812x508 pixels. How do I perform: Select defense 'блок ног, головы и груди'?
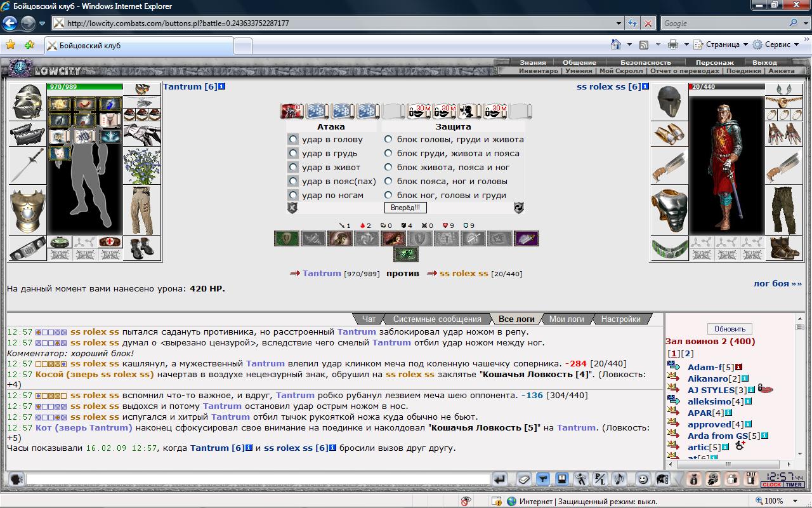click(x=388, y=195)
